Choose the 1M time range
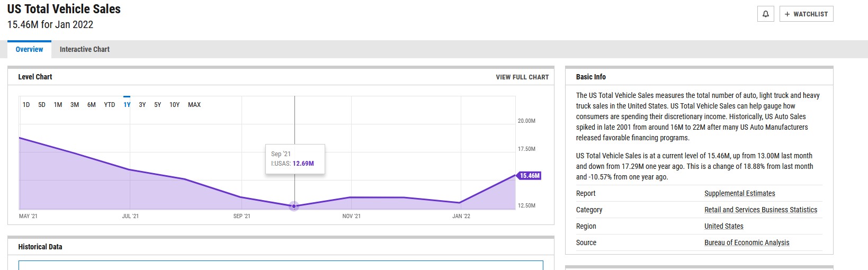The image size is (868, 270). 58,105
